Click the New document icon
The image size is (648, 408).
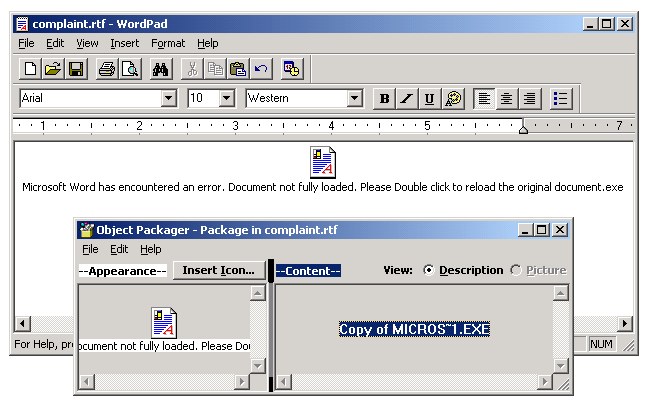coord(31,69)
